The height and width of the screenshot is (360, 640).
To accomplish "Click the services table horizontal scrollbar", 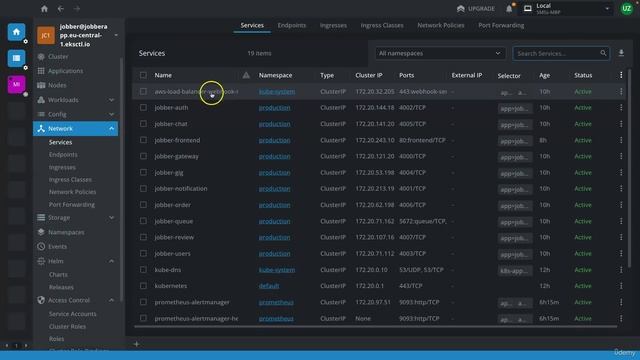I will pyautogui.click(x=376, y=327).
